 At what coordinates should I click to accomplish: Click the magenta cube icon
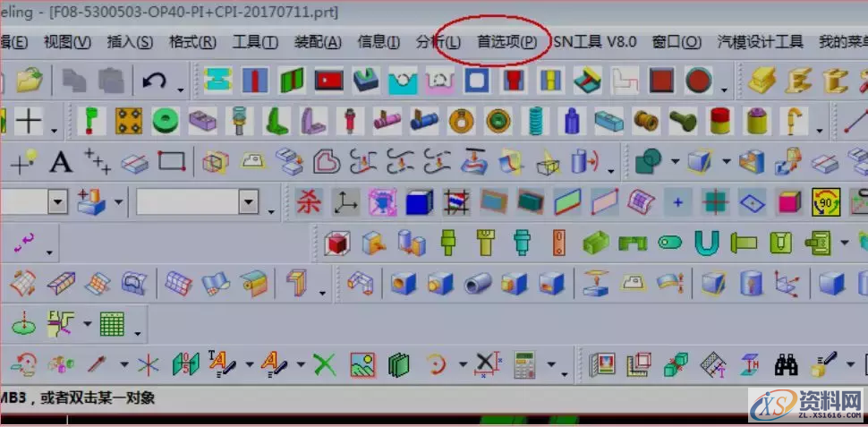(789, 202)
